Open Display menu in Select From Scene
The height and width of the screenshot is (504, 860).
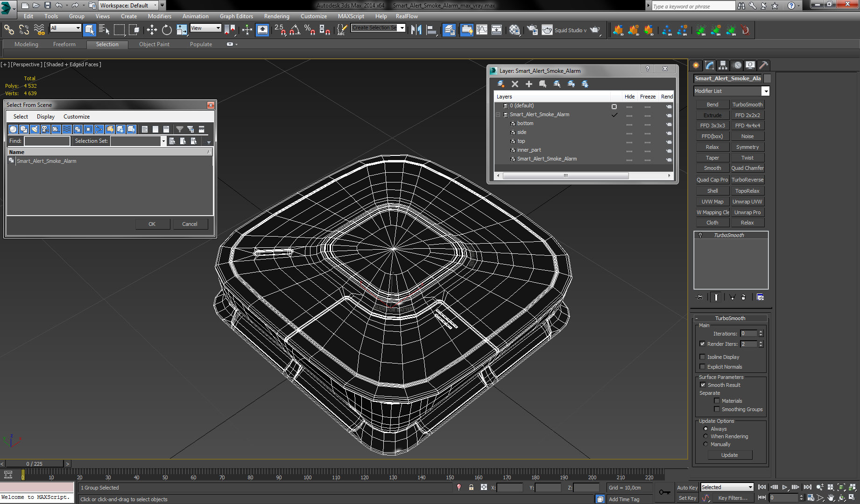pyautogui.click(x=46, y=117)
